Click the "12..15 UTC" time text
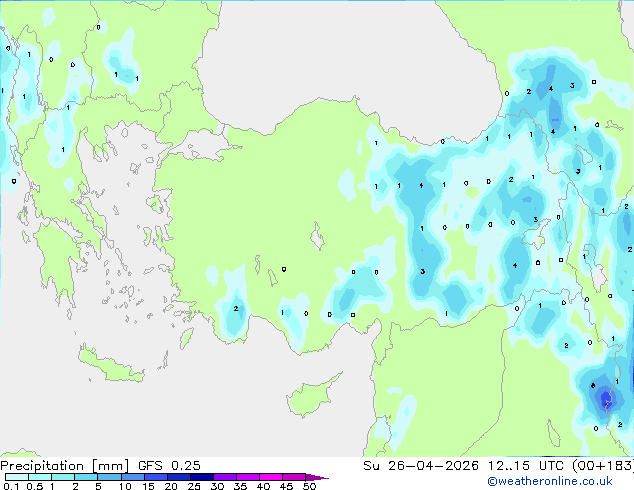Image resolution: width=634 pixels, height=490 pixels. [526, 466]
